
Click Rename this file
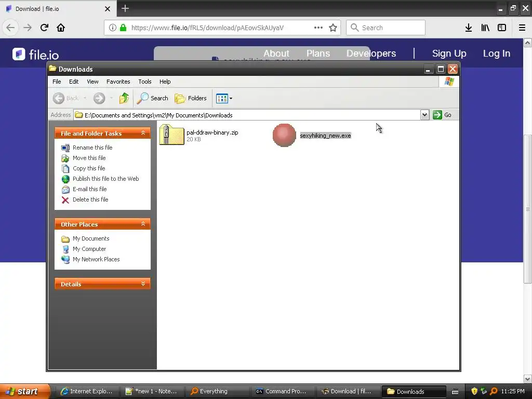pyautogui.click(x=92, y=148)
